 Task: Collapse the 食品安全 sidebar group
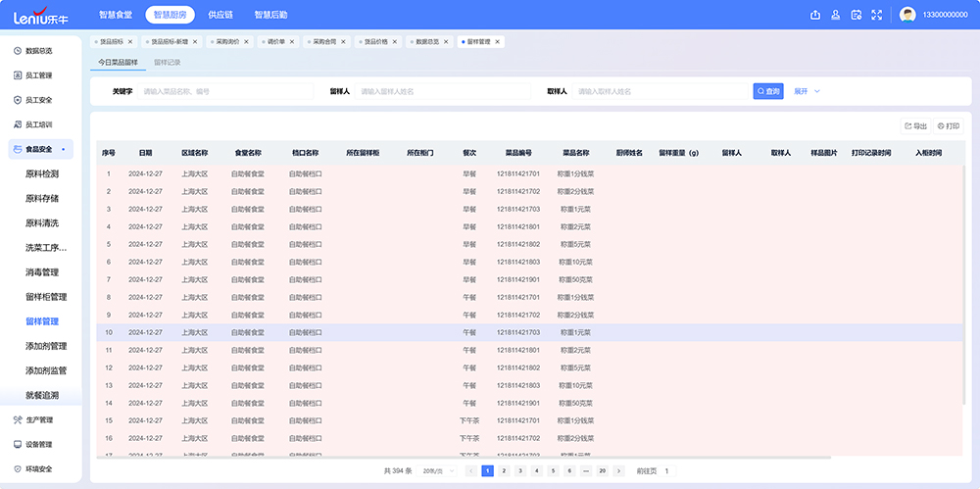[40, 150]
